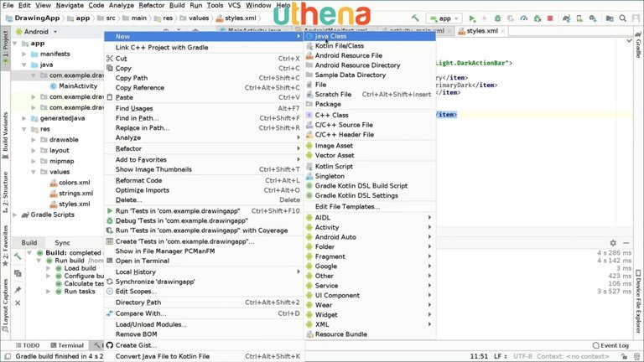The image size is (644, 362).
Task: Click Image Asset Android icon in submenu
Action: (309, 145)
